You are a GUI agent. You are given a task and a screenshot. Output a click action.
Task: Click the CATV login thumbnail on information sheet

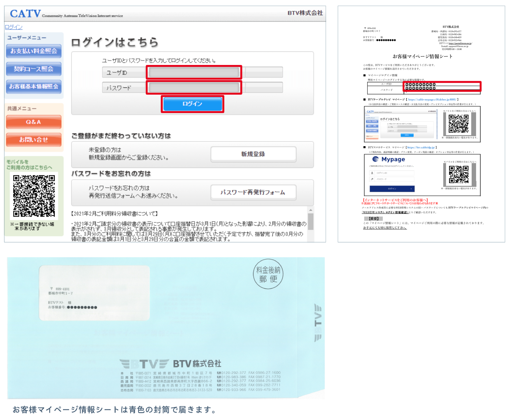401,124
